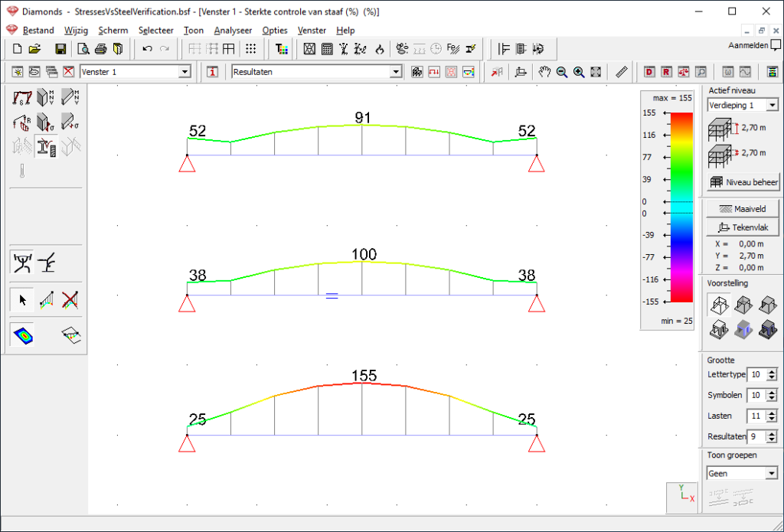
Task: Expand the Resultaten configuration dropdown
Action: point(396,72)
